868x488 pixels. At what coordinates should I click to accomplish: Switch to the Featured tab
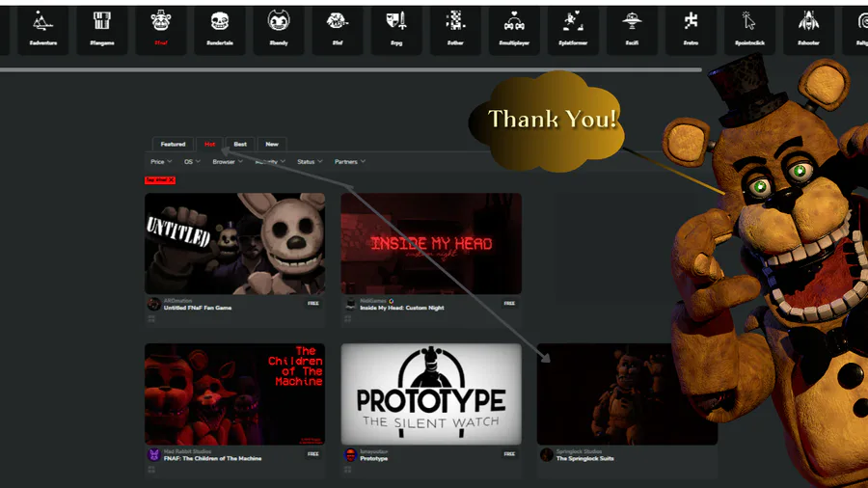[x=173, y=144]
